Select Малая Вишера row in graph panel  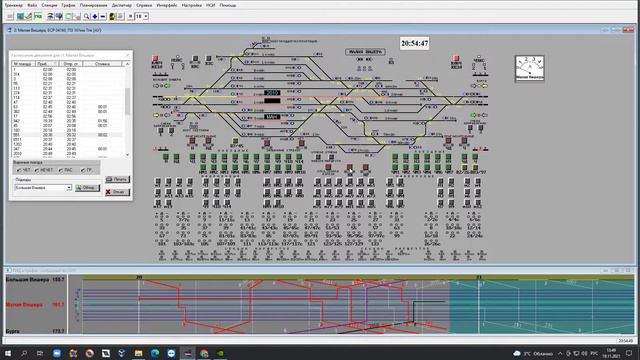(x=35, y=304)
